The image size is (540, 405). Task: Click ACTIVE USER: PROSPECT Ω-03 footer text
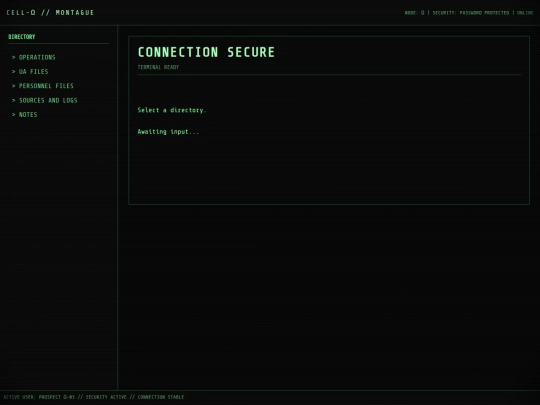[x=39, y=397]
